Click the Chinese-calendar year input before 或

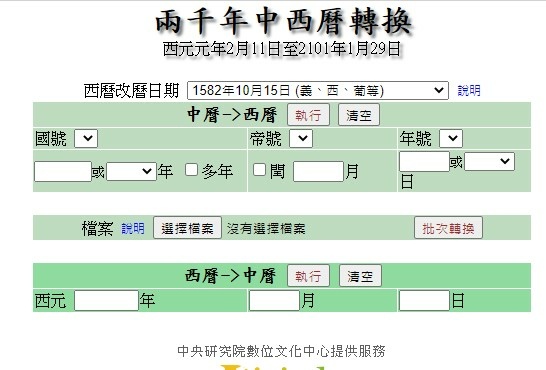(x=63, y=171)
